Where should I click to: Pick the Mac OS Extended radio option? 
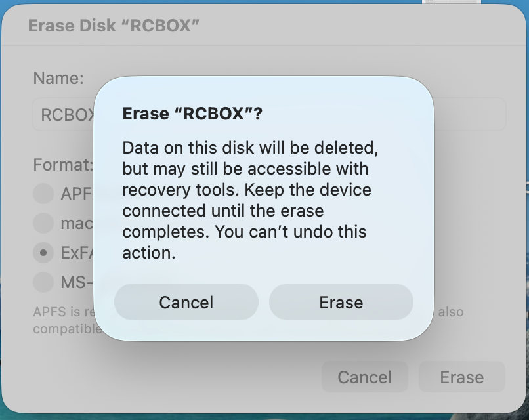[x=43, y=223]
